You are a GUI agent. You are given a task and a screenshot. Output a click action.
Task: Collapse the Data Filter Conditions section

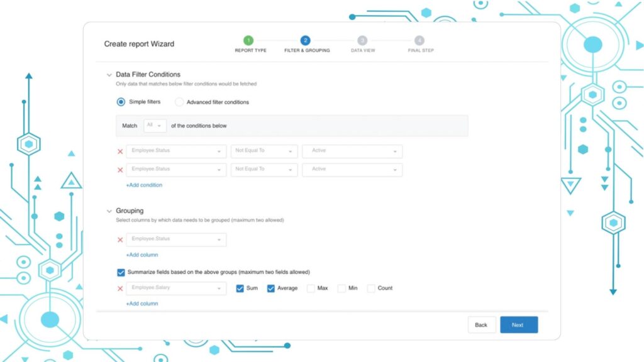pos(109,75)
